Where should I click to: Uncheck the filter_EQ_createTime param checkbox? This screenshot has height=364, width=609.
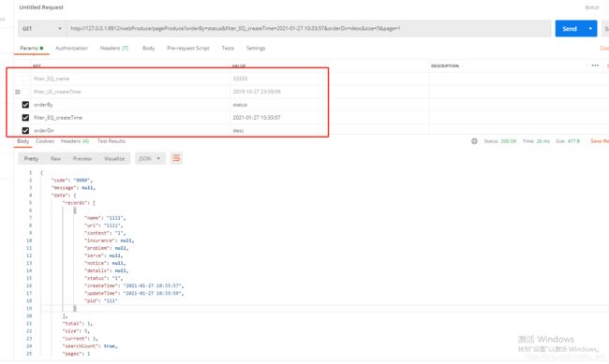pos(25,118)
